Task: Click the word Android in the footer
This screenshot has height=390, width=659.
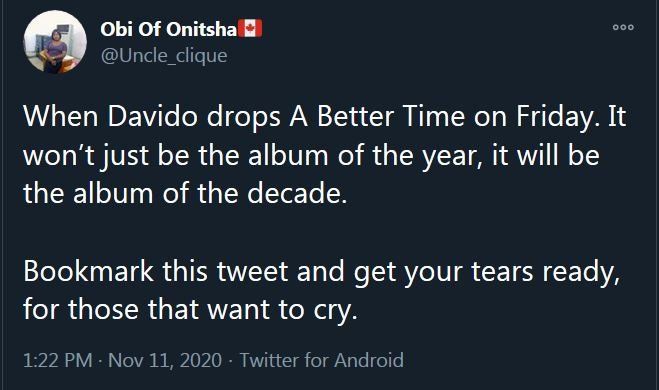Action: [x=369, y=360]
